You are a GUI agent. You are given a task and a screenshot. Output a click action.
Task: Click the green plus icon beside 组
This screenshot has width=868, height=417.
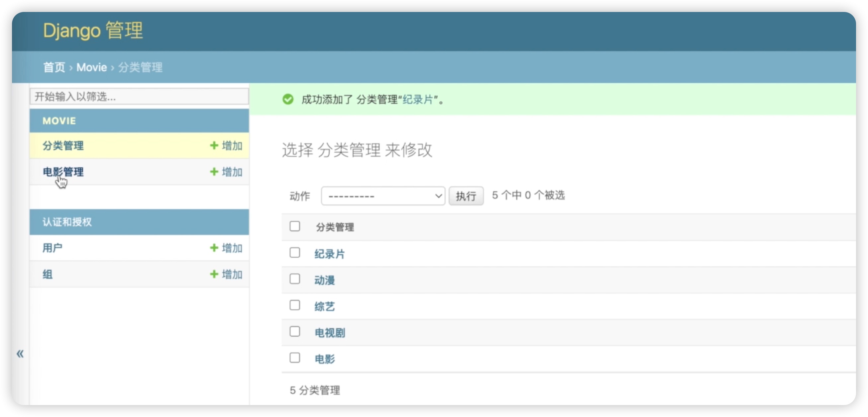[x=214, y=274]
